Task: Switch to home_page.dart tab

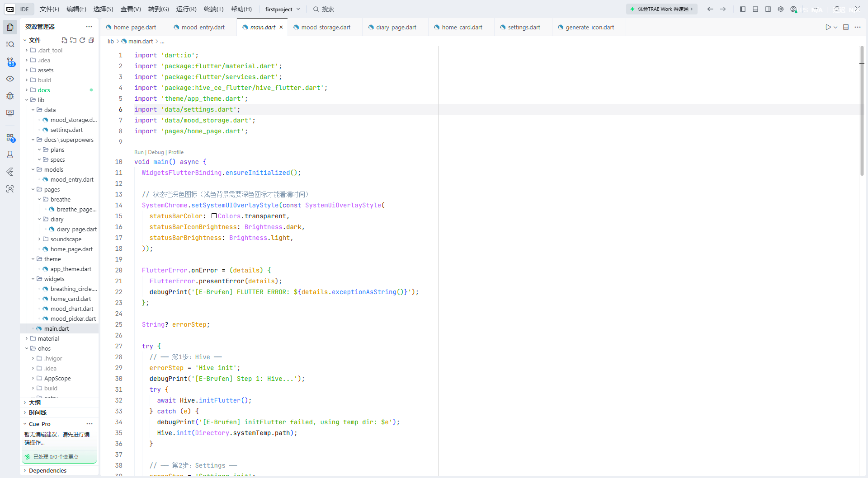Action: coord(134,27)
